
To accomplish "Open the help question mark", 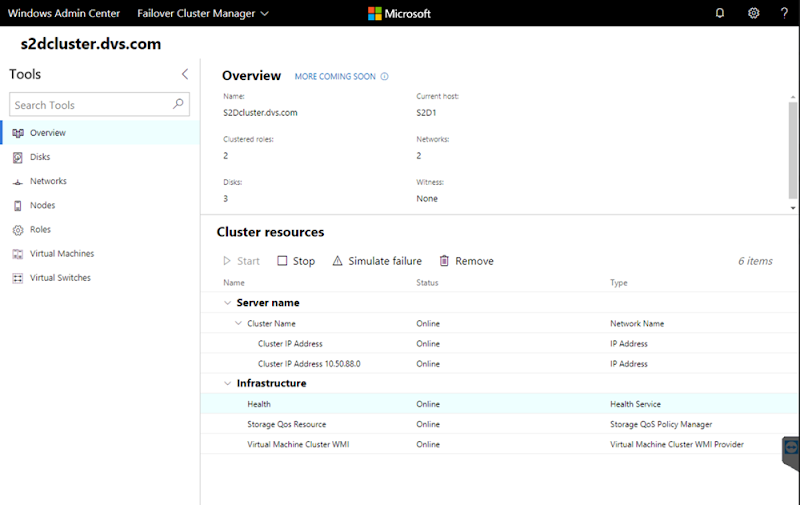I will [784, 13].
